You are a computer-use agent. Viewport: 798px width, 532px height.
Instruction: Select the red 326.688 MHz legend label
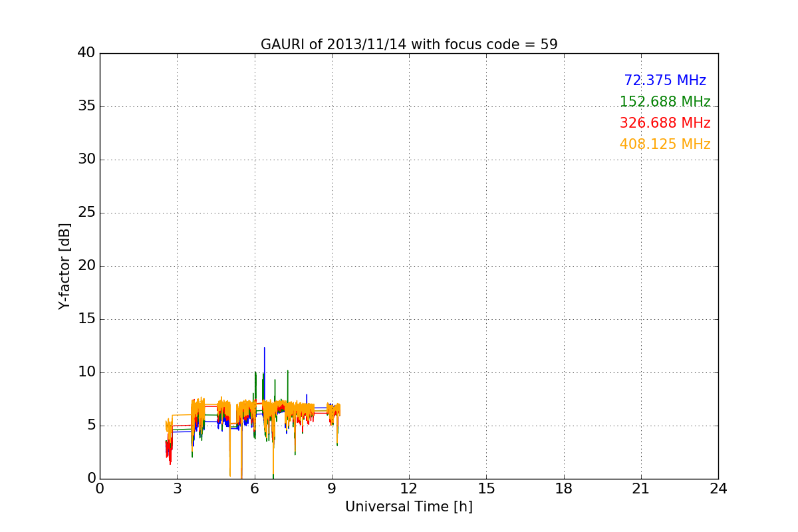(665, 123)
